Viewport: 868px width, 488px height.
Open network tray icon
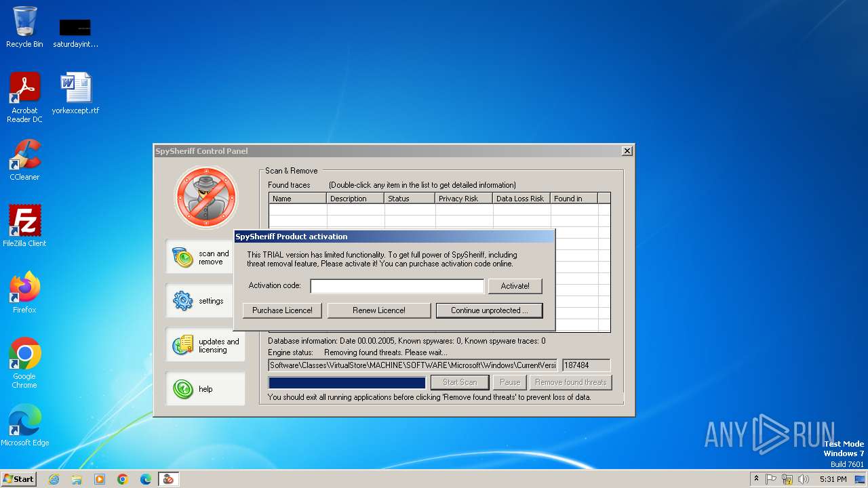pos(787,479)
